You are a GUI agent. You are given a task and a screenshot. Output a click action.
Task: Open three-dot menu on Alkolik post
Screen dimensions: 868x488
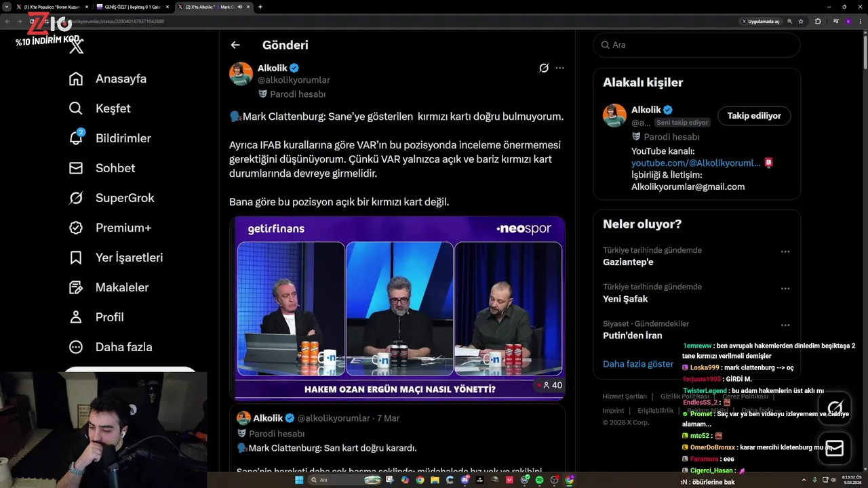point(559,68)
